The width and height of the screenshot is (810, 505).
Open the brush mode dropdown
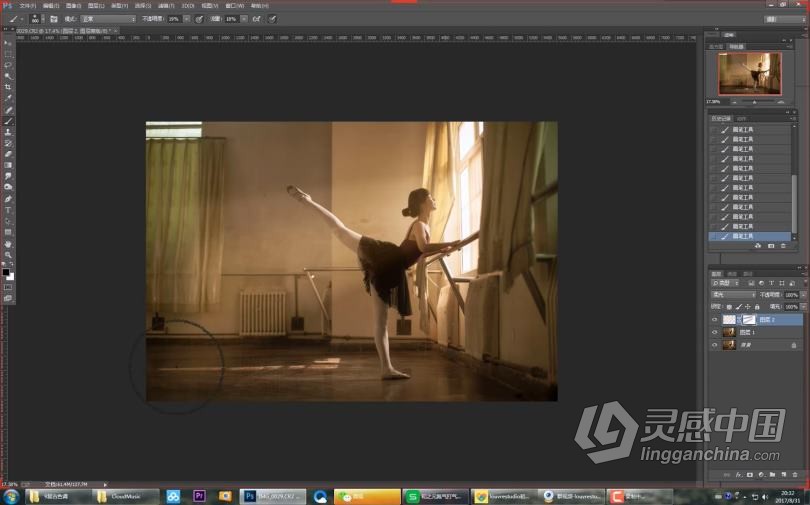click(108, 19)
